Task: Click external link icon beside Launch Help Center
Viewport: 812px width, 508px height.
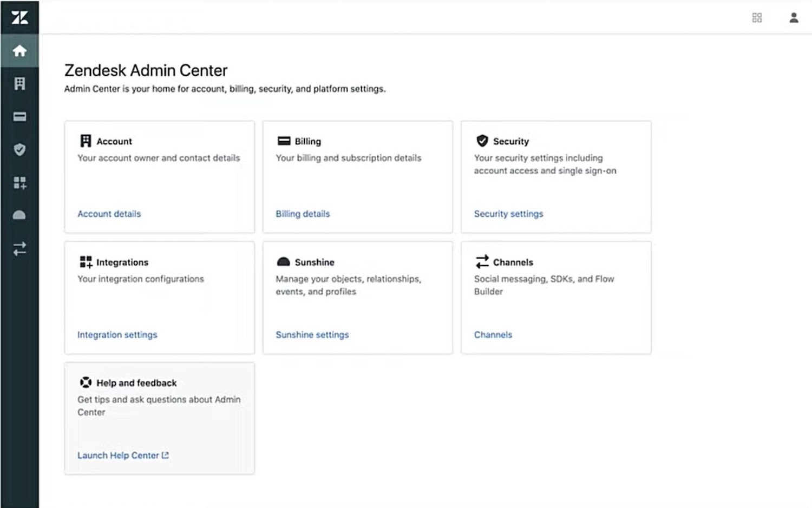Action: tap(165, 456)
